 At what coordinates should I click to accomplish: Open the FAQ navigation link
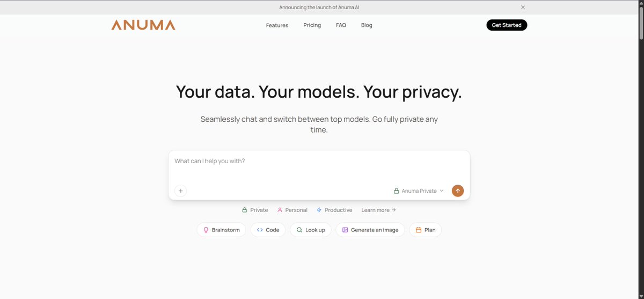pos(341,25)
